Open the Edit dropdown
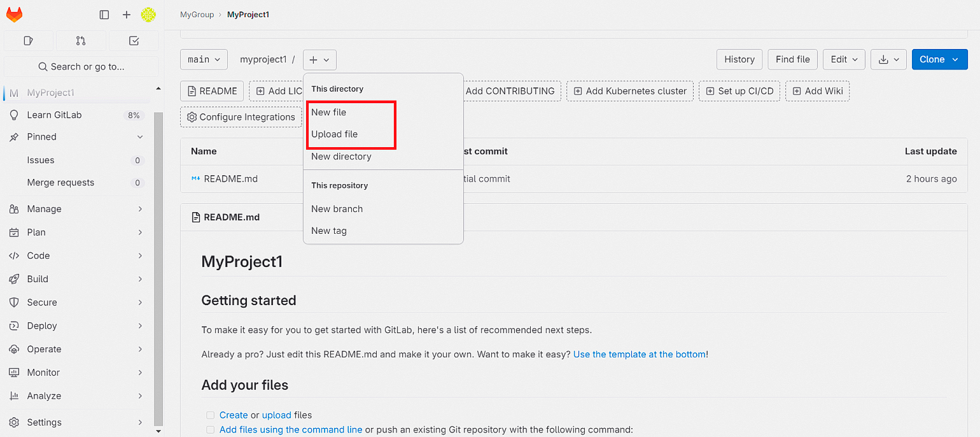This screenshot has height=437, width=980. click(x=844, y=60)
